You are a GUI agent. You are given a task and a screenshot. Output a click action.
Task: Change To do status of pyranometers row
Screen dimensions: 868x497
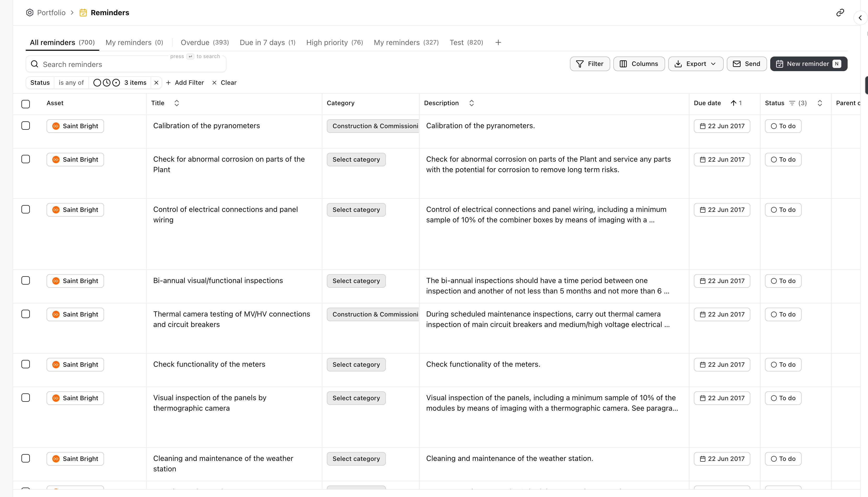point(783,126)
